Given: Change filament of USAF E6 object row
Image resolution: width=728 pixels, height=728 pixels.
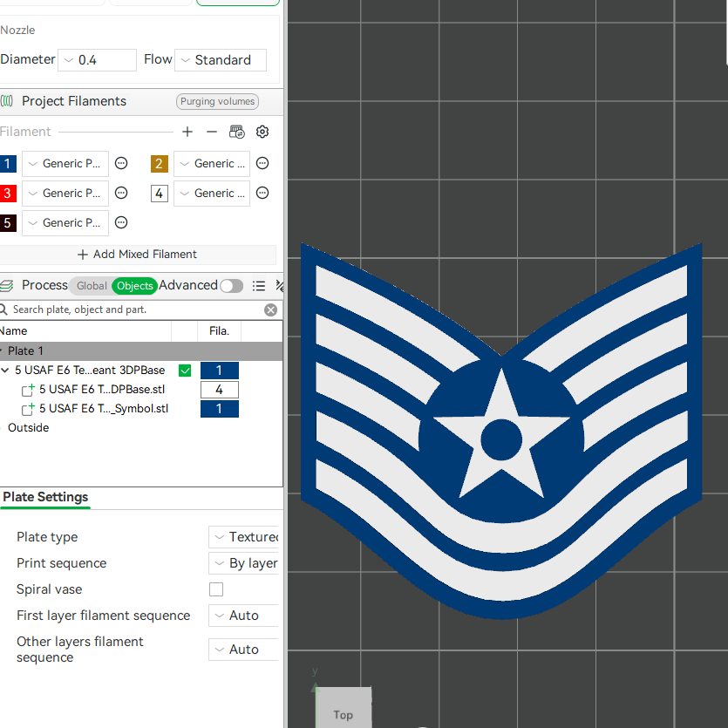Looking at the screenshot, I should tap(220, 371).
